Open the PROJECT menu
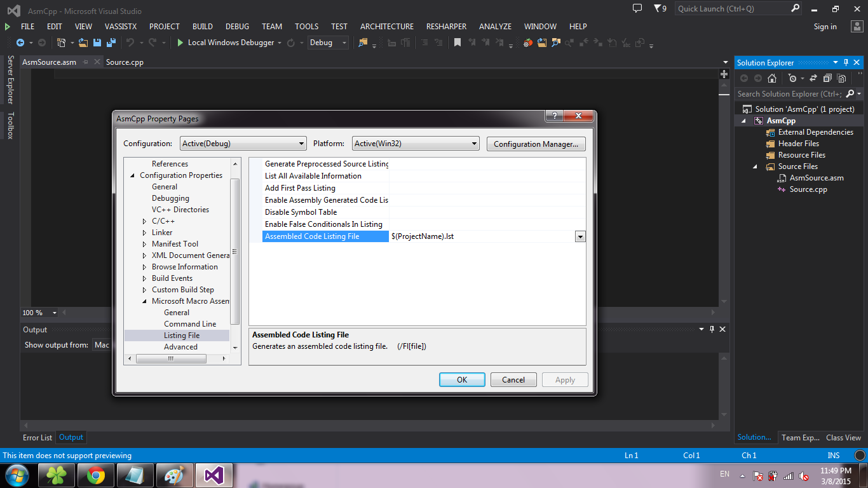Image resolution: width=868 pixels, height=488 pixels. click(165, 26)
